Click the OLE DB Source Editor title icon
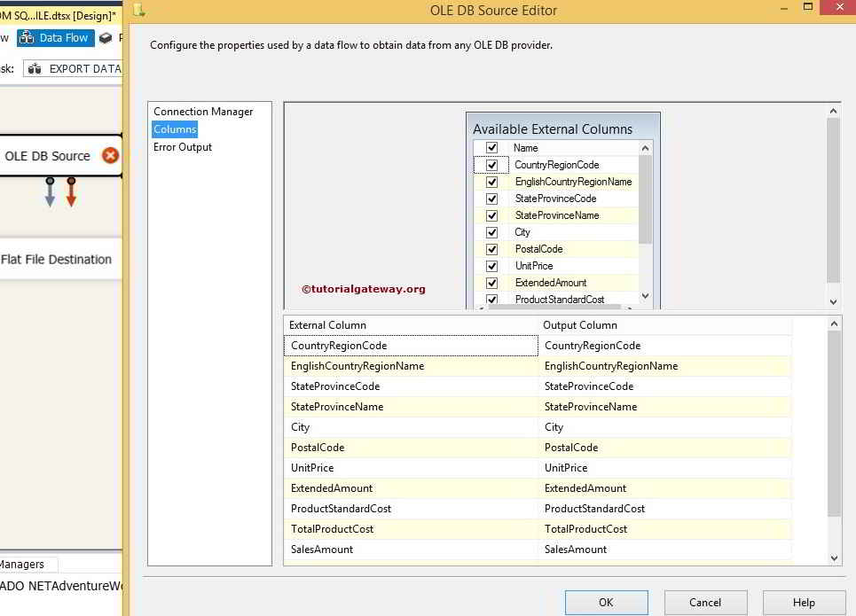The width and height of the screenshot is (856, 616). [x=138, y=9]
